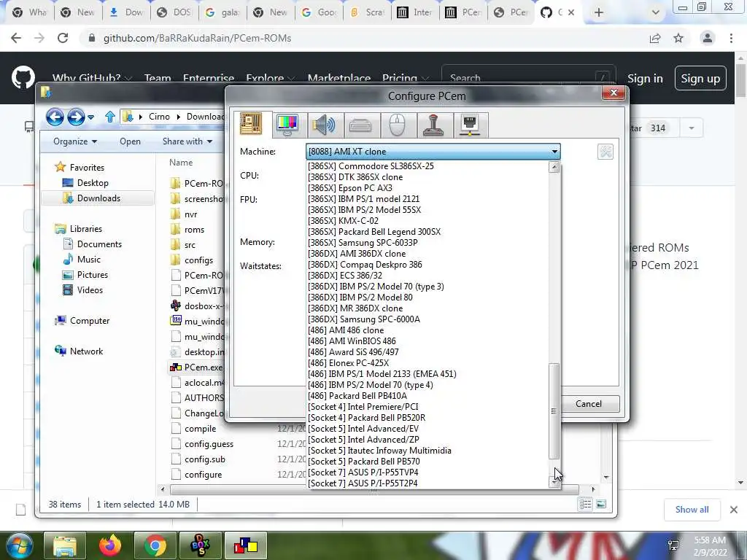Open Windows Start button

(x=19, y=545)
